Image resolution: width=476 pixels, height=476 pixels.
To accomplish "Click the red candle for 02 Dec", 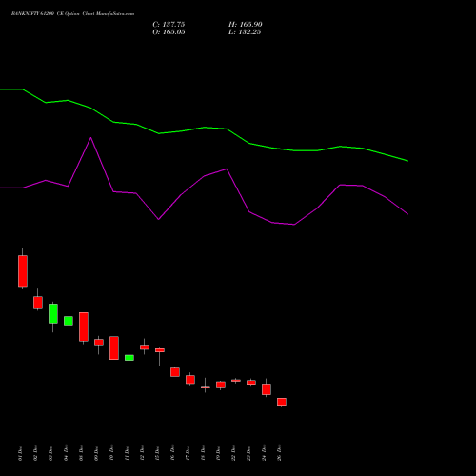I will click(38, 303).
